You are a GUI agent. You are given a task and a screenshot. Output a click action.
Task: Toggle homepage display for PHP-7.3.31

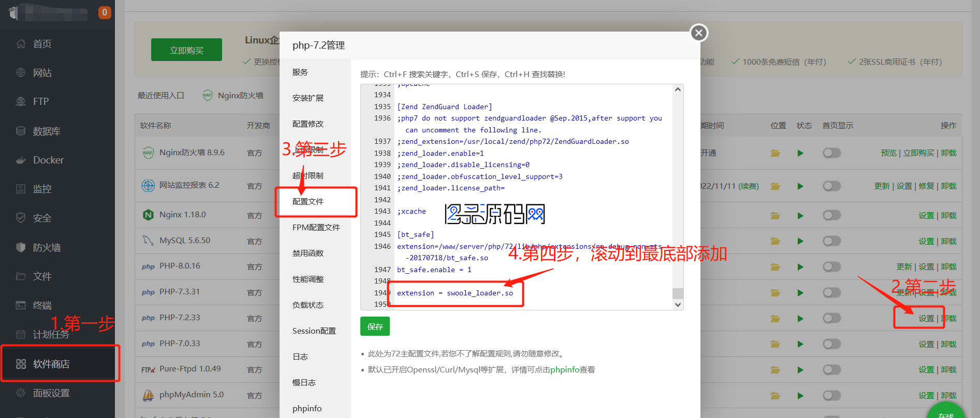(x=832, y=293)
